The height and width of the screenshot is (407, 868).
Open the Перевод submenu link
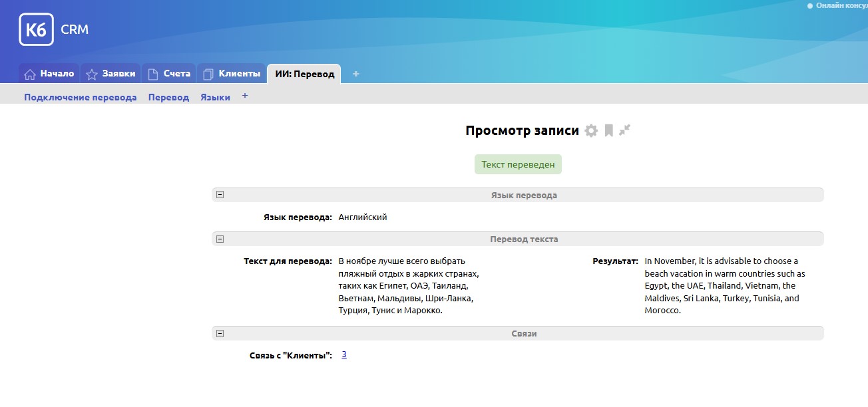pos(168,97)
